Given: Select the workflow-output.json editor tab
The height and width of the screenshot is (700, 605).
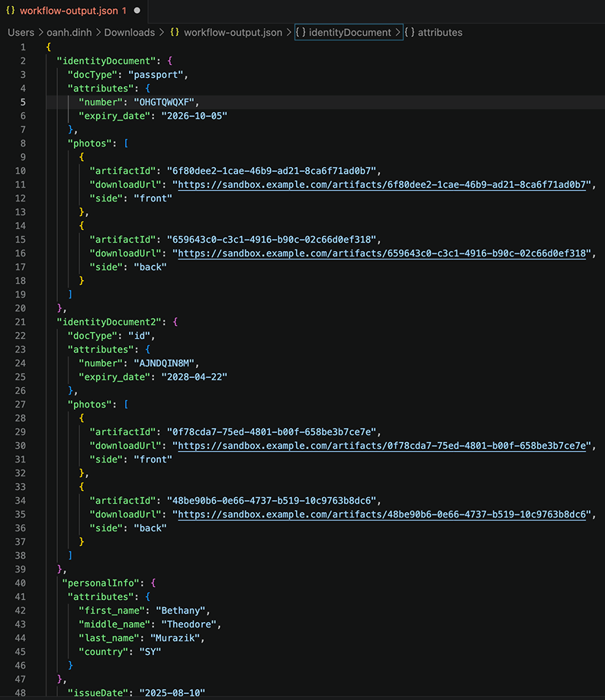Looking at the screenshot, I should (72, 11).
